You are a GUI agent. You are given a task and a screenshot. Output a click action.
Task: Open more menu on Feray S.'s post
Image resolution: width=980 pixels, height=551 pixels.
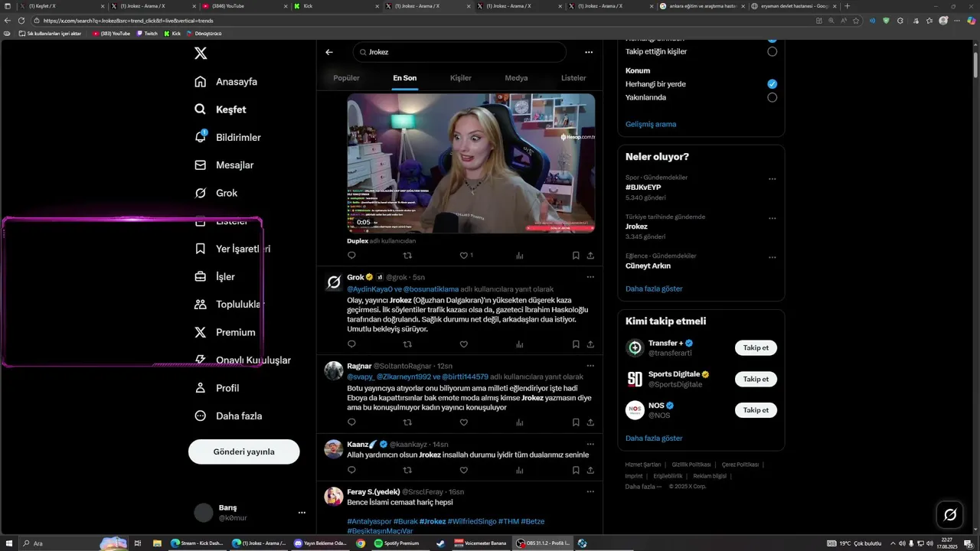coord(590,491)
